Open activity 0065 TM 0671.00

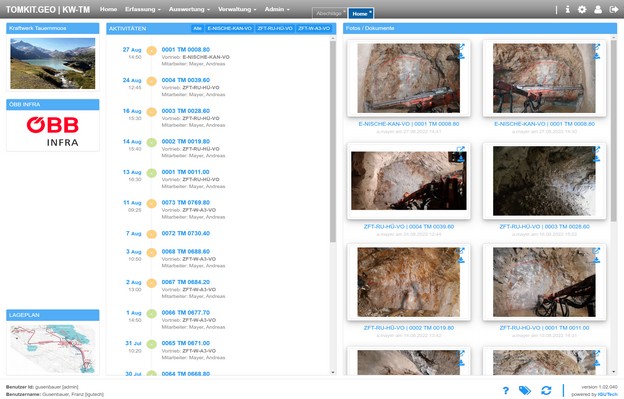click(x=185, y=343)
